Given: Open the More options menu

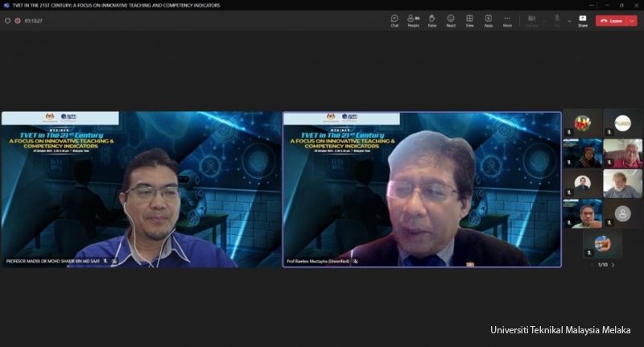Looking at the screenshot, I should [507, 20].
